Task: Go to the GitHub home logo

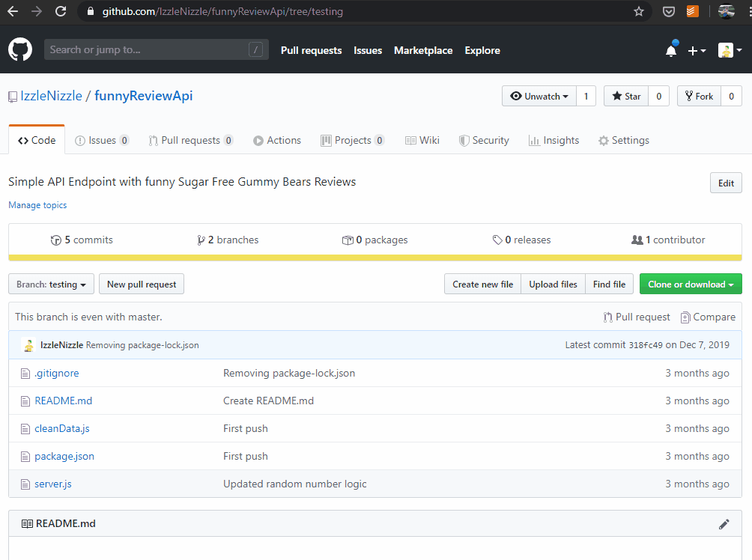Action: point(20,49)
